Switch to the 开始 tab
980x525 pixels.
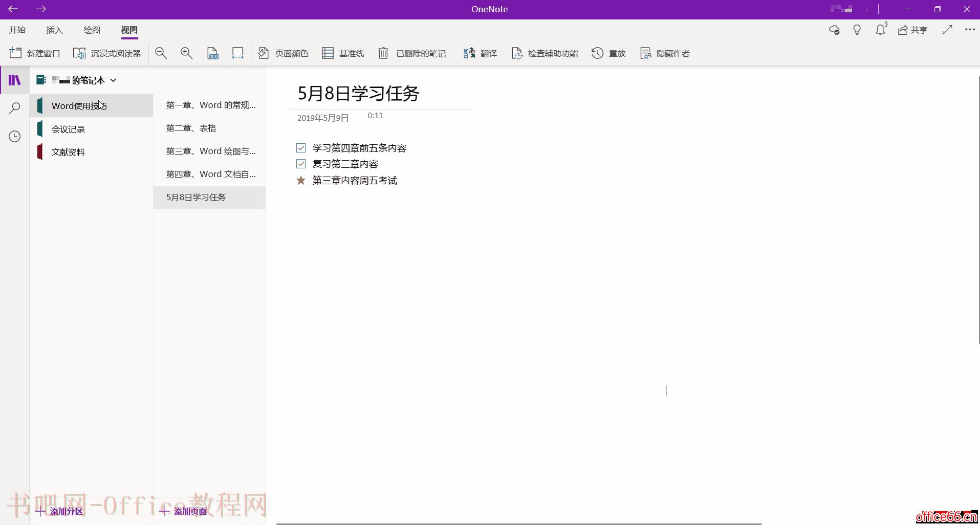[x=17, y=30]
